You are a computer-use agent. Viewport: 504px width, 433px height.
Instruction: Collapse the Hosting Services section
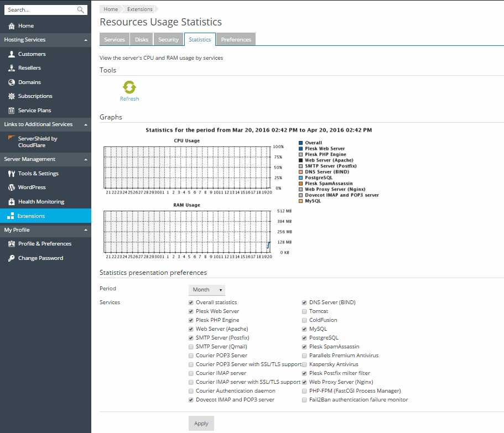(85, 40)
